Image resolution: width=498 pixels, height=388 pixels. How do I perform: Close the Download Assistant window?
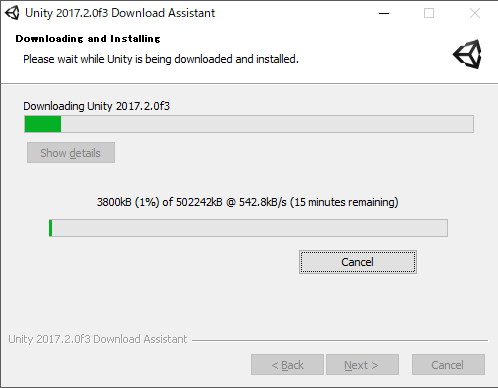click(475, 13)
